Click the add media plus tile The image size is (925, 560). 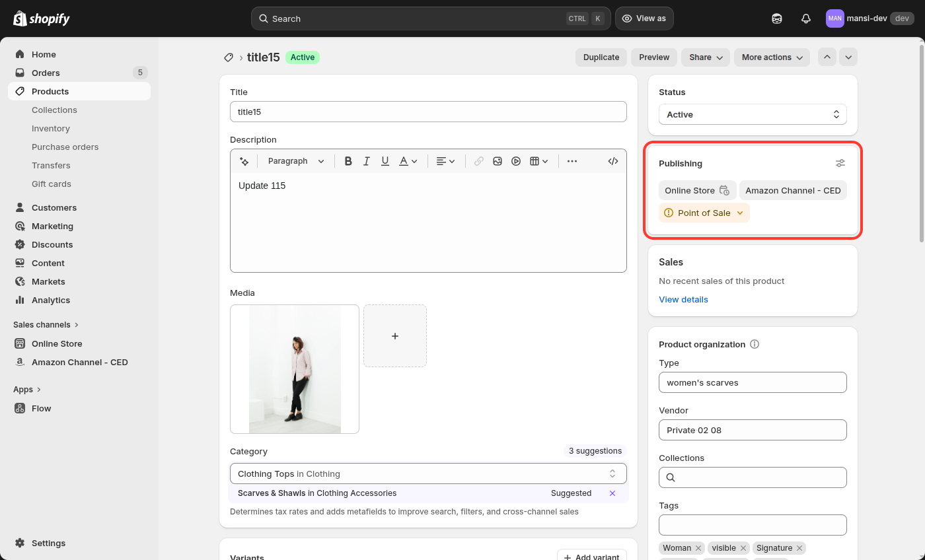395,336
